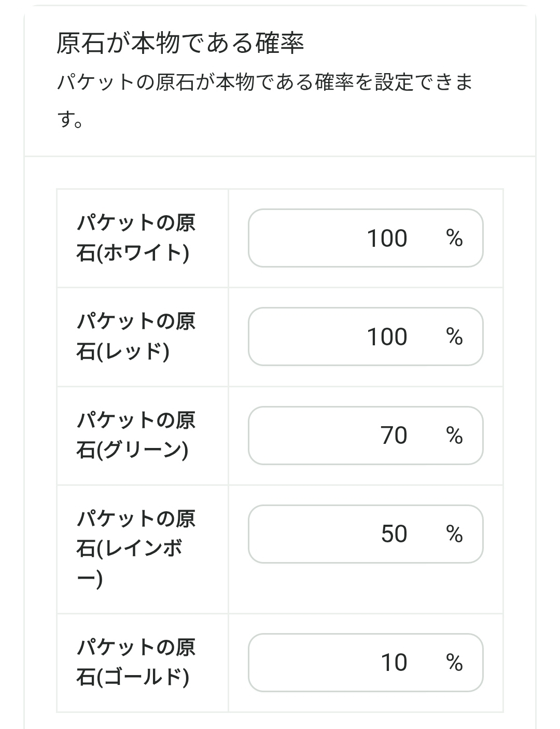Click the % sign in レインボー field
This screenshot has width=560, height=729.
(x=454, y=534)
